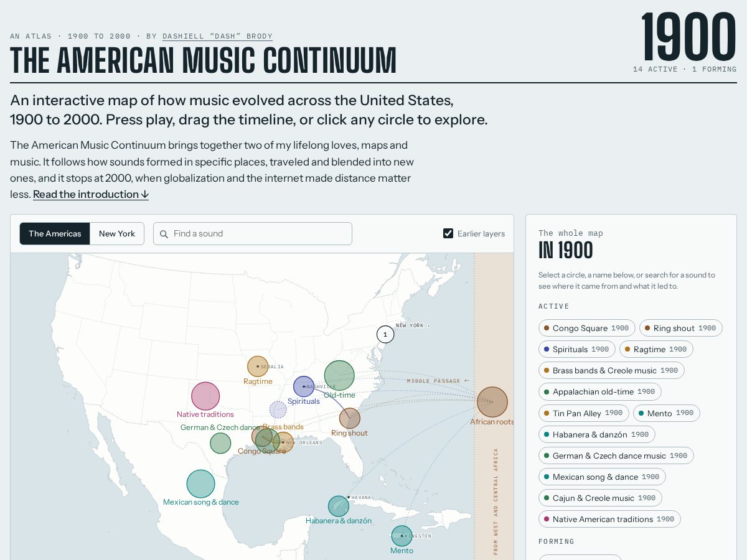Select the Ragtime circle near Sedalia

[x=258, y=366]
